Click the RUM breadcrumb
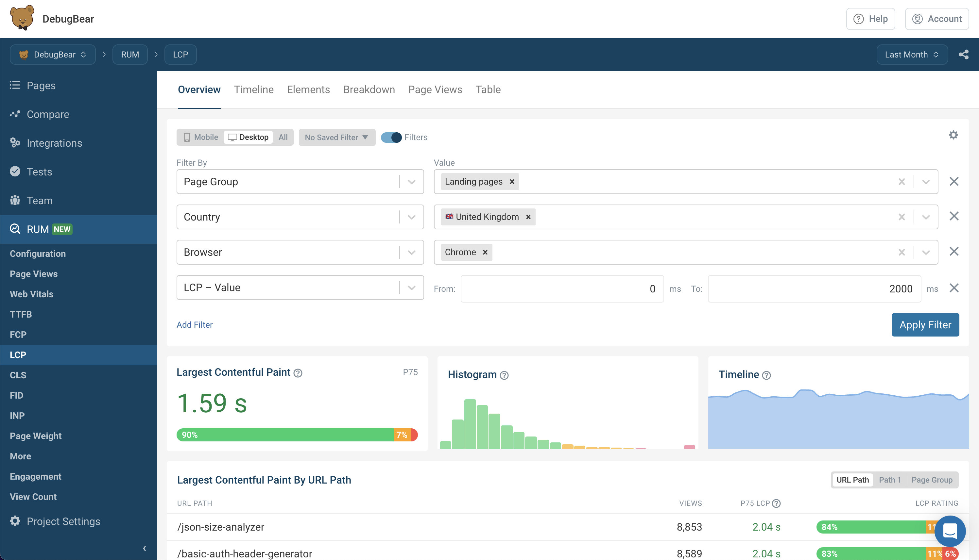979x560 pixels. [130, 55]
